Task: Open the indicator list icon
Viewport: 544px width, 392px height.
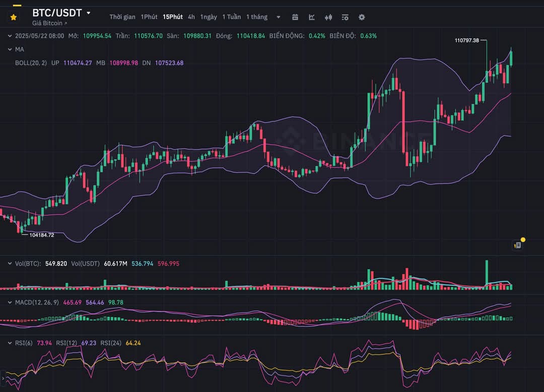Action: pyautogui.click(x=345, y=17)
